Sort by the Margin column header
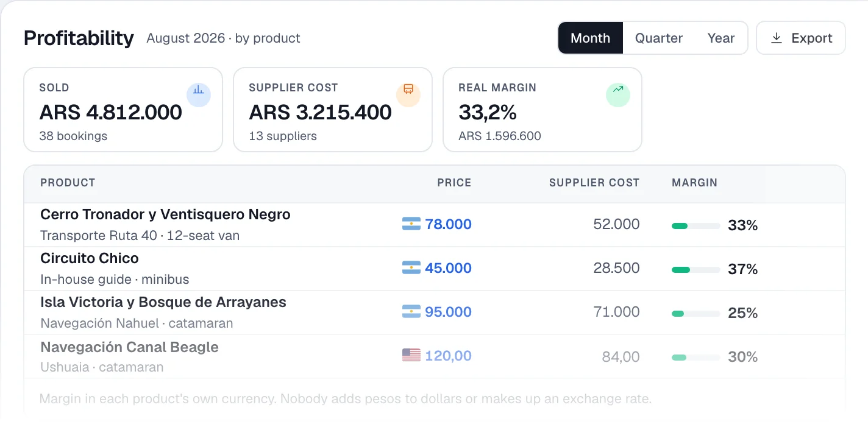This screenshot has height=441, width=868. pos(694,183)
